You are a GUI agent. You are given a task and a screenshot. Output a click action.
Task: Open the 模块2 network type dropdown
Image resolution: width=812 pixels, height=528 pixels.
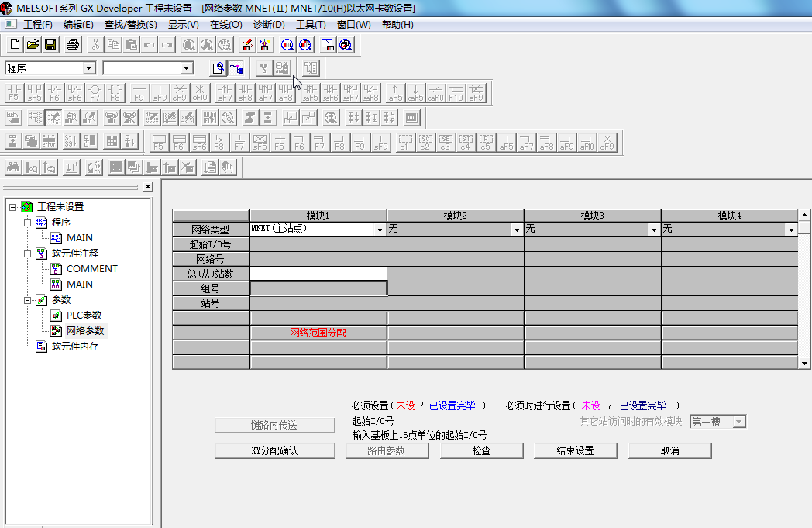(517, 230)
